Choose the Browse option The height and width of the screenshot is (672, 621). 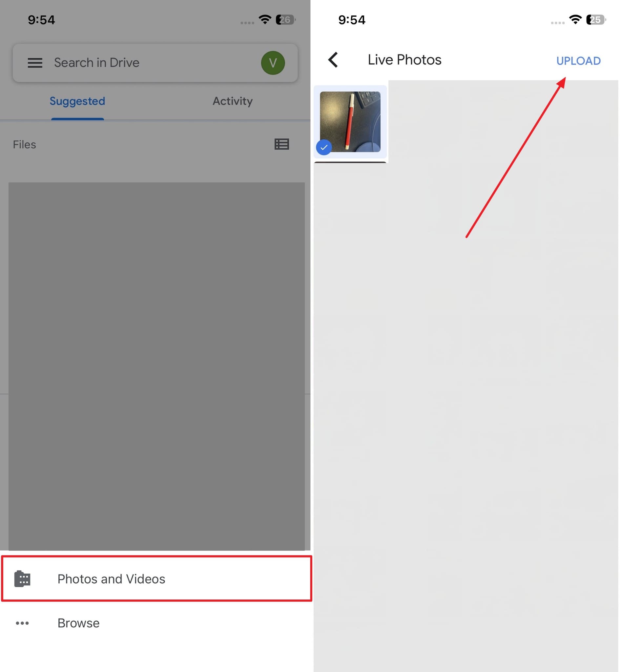tap(155, 623)
